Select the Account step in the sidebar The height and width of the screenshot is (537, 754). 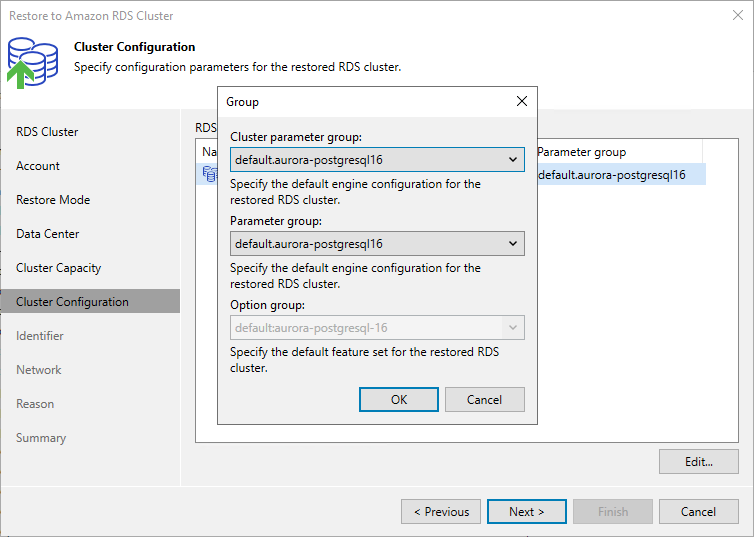coord(38,166)
